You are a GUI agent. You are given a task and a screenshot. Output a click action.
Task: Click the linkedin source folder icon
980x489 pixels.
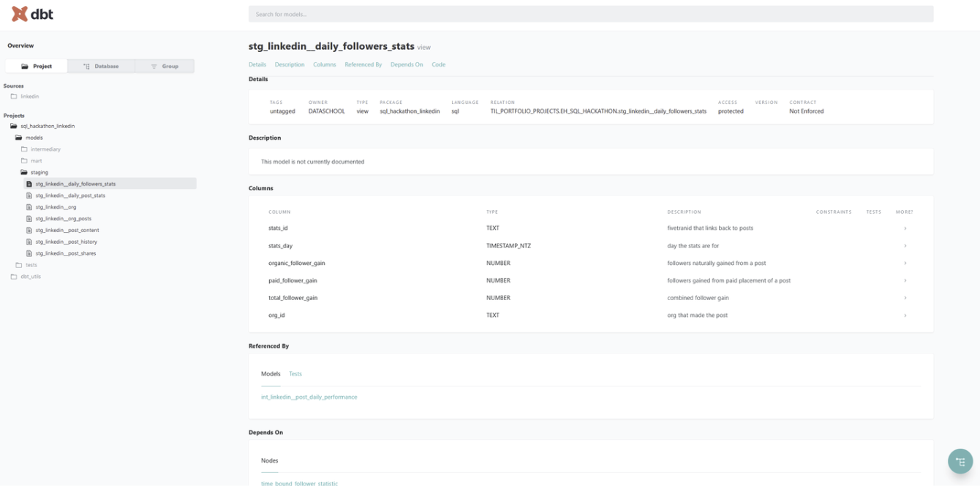pyautogui.click(x=14, y=97)
